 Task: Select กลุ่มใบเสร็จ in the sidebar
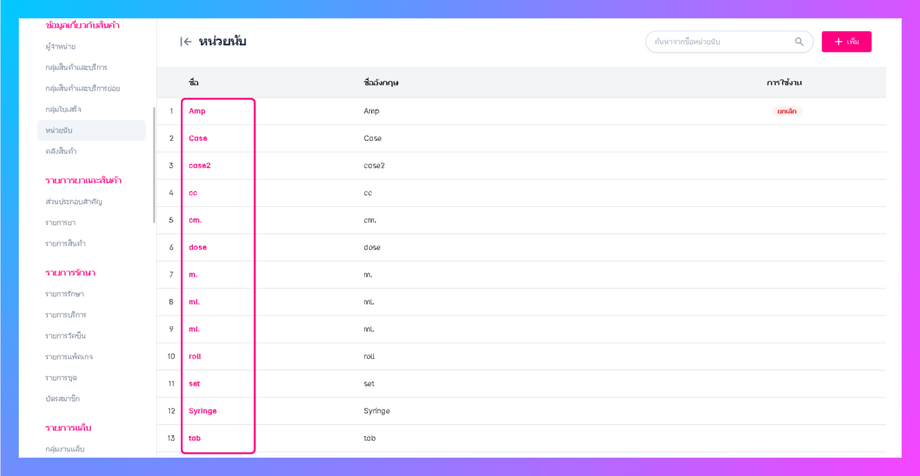pos(64,110)
